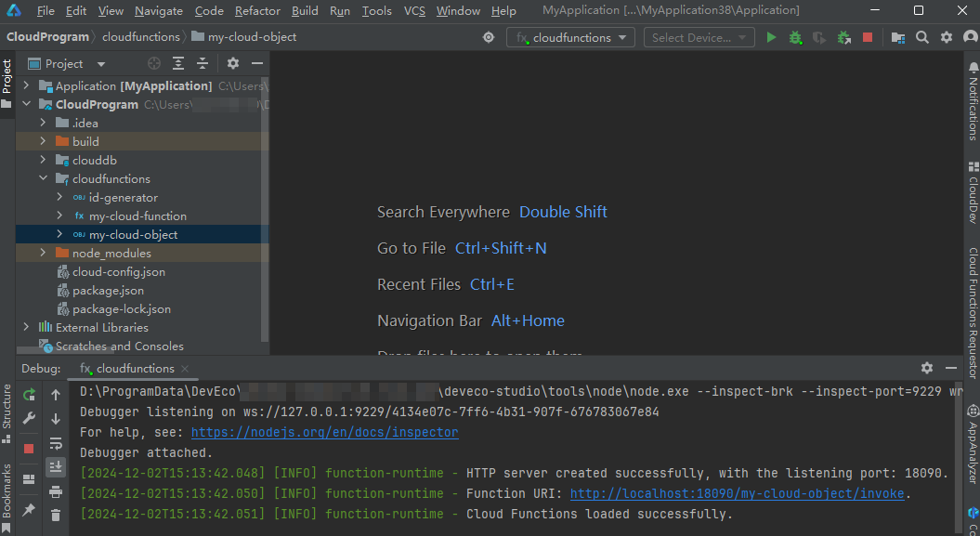The height and width of the screenshot is (536, 980).
Task: Toggle pin tab in the Debug panel
Action: tap(29, 510)
